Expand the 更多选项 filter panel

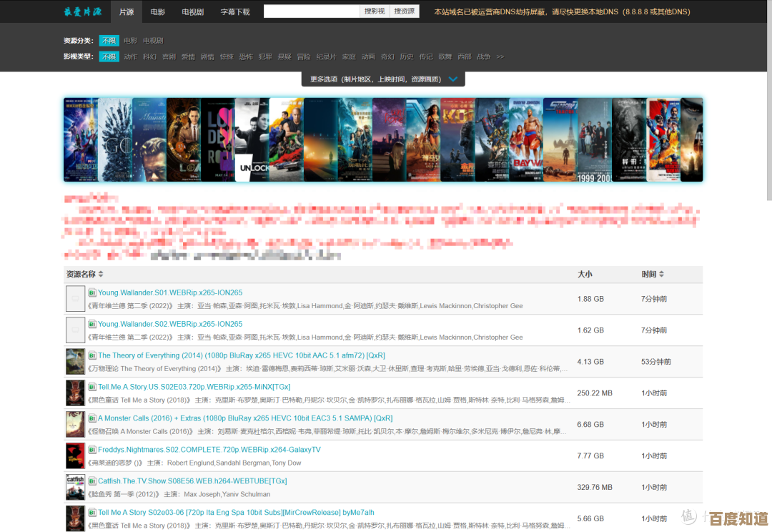(385, 79)
